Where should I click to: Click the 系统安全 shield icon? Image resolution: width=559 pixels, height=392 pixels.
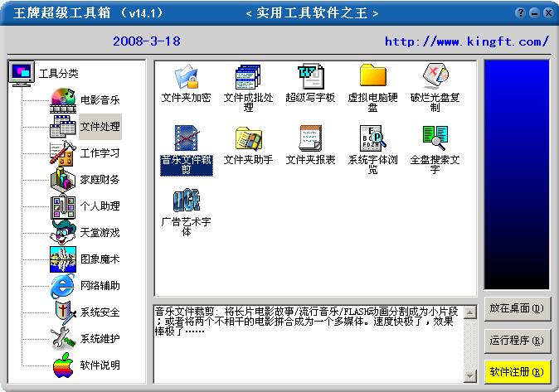[x=65, y=312]
